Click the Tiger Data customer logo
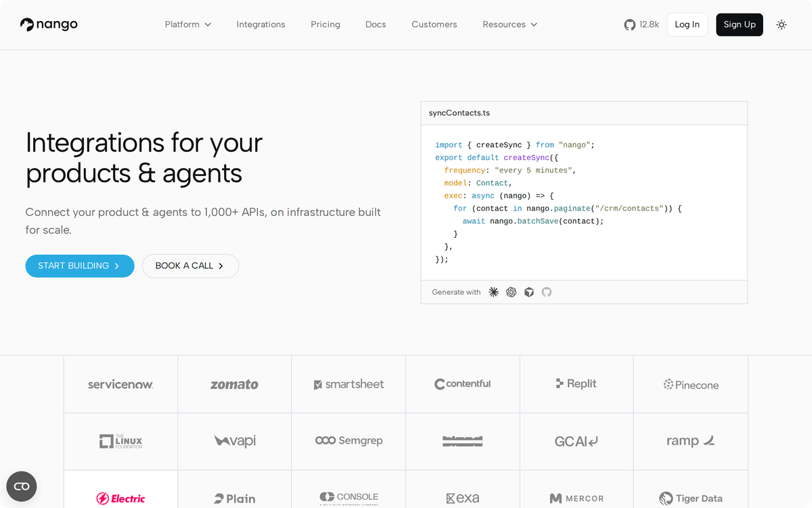This screenshot has height=508, width=812. 691,499
